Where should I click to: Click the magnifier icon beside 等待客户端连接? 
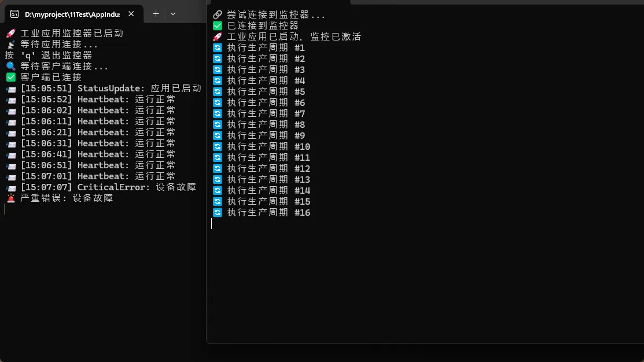(11, 67)
